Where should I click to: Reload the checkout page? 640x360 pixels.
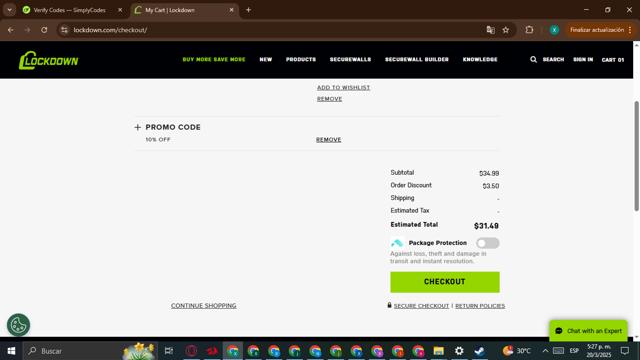(x=44, y=30)
